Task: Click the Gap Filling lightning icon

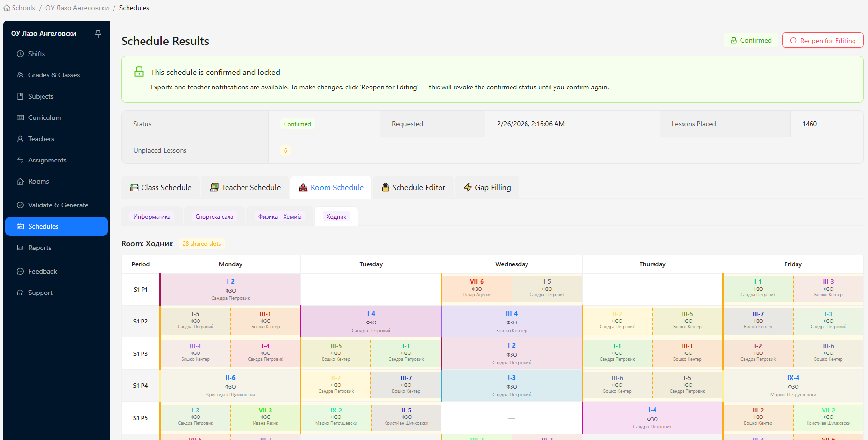Action: click(x=468, y=188)
